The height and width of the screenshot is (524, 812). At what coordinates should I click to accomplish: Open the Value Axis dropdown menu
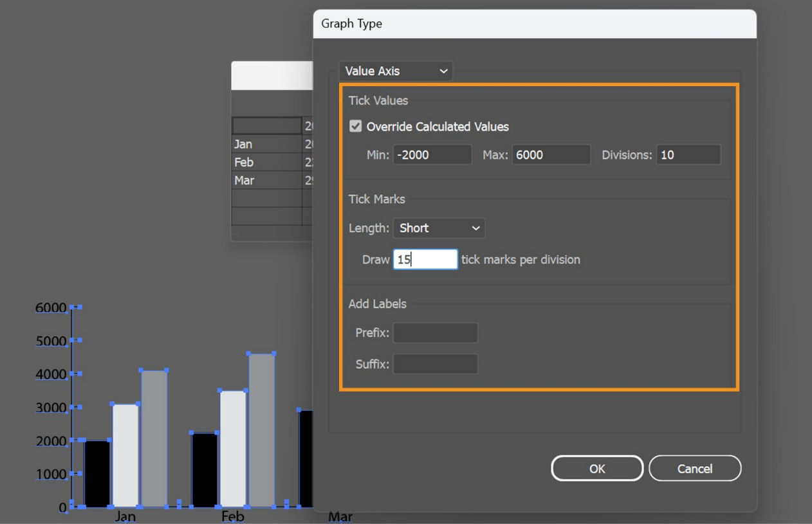click(x=394, y=71)
